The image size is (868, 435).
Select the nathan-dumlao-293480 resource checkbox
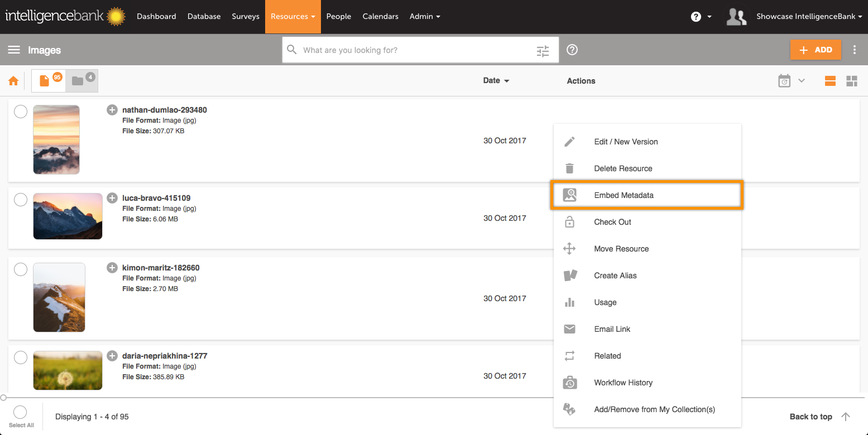click(x=21, y=112)
